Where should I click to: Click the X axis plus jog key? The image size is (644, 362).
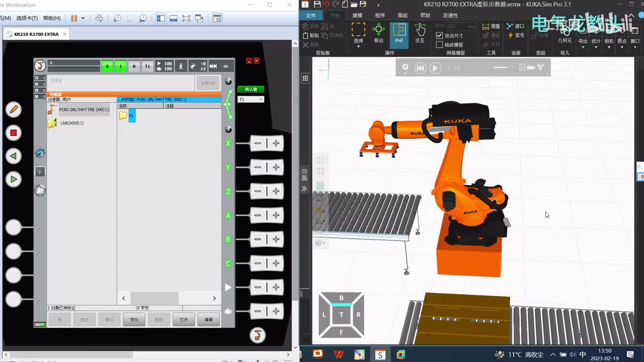tap(276, 143)
